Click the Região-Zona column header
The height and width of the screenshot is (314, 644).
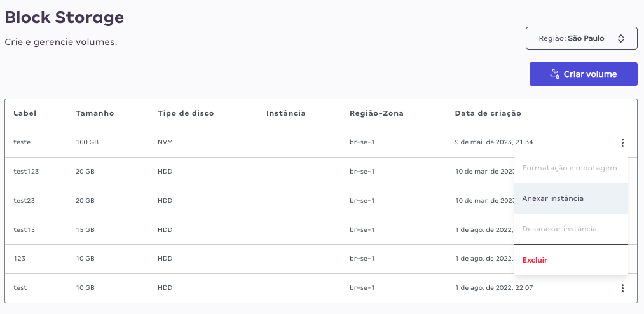376,113
